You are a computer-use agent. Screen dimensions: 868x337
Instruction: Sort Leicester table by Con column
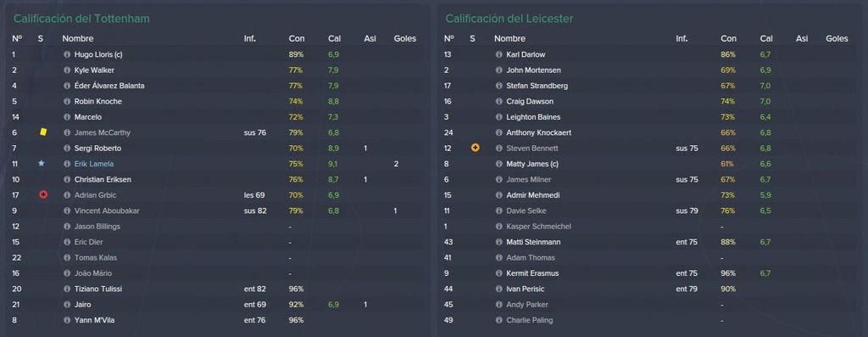(728, 39)
